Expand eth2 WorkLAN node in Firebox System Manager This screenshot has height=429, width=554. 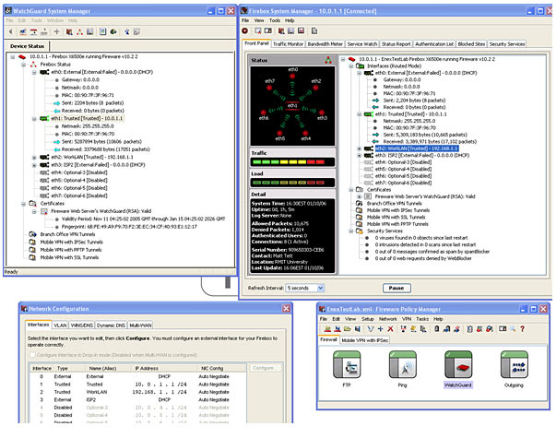(x=359, y=149)
